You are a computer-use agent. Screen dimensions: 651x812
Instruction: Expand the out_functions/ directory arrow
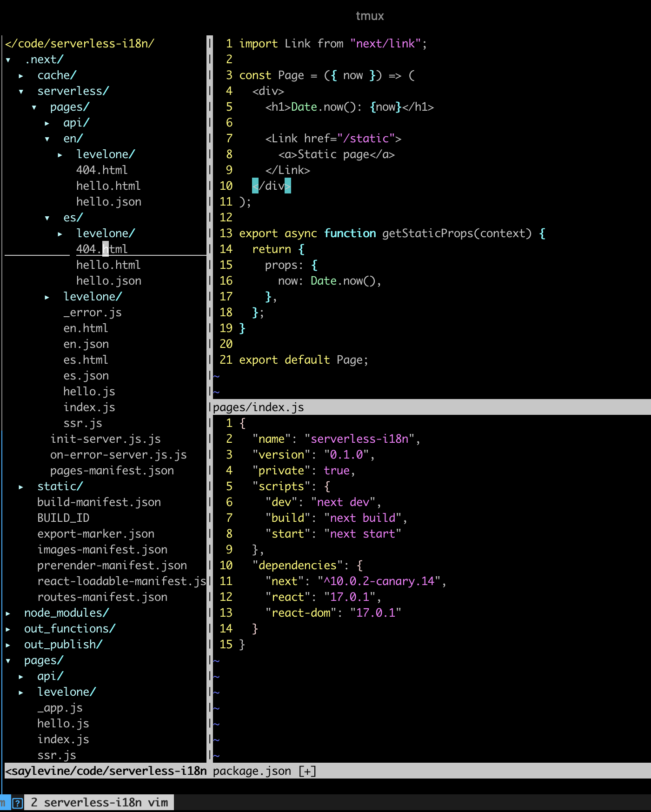[8, 629]
